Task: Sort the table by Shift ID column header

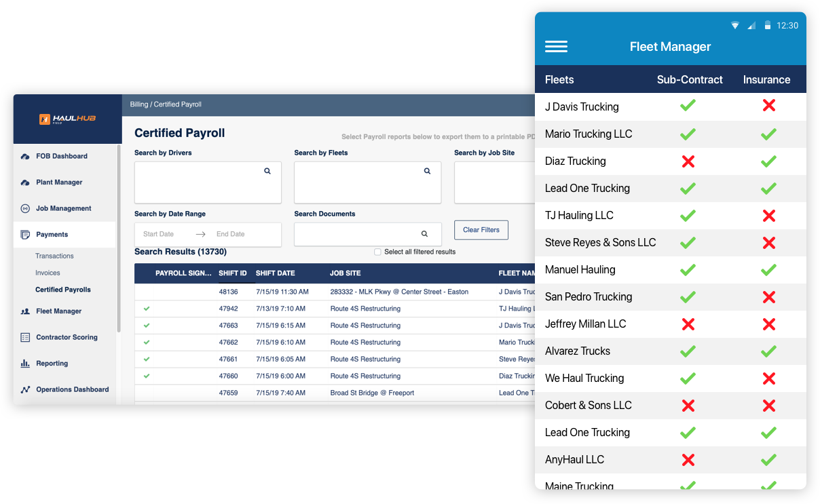Action: click(x=233, y=273)
